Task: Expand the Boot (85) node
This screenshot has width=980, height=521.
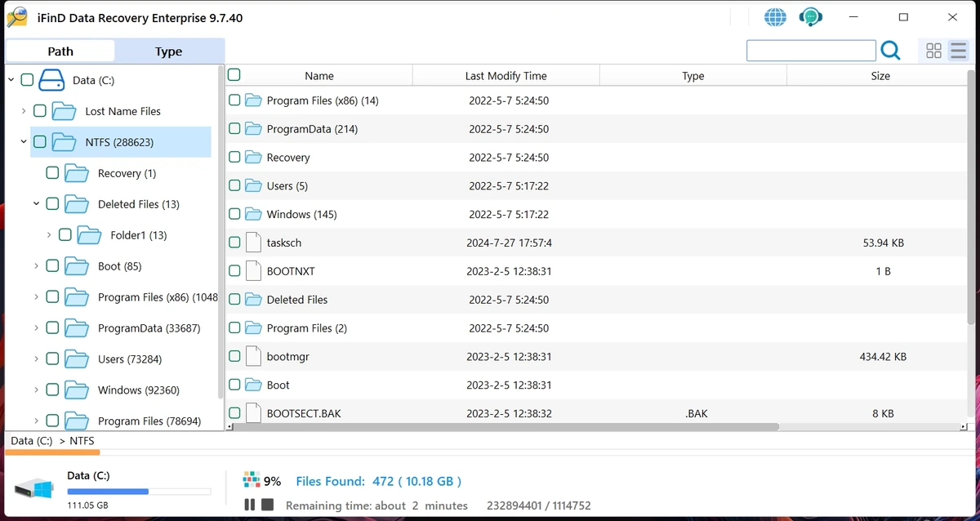Action: [36, 266]
